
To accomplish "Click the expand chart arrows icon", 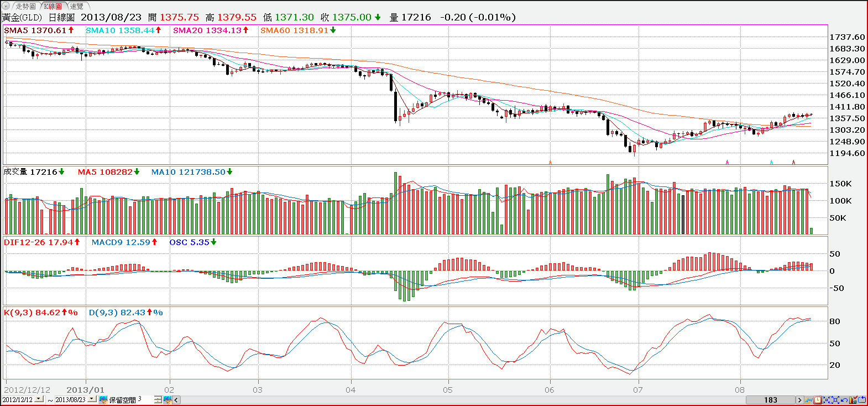I will tap(835, 400).
